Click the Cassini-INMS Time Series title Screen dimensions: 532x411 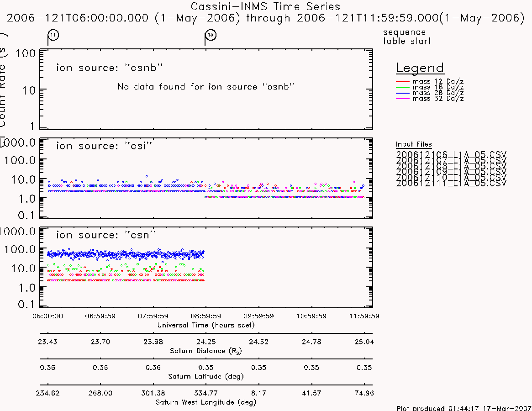[265, 6]
